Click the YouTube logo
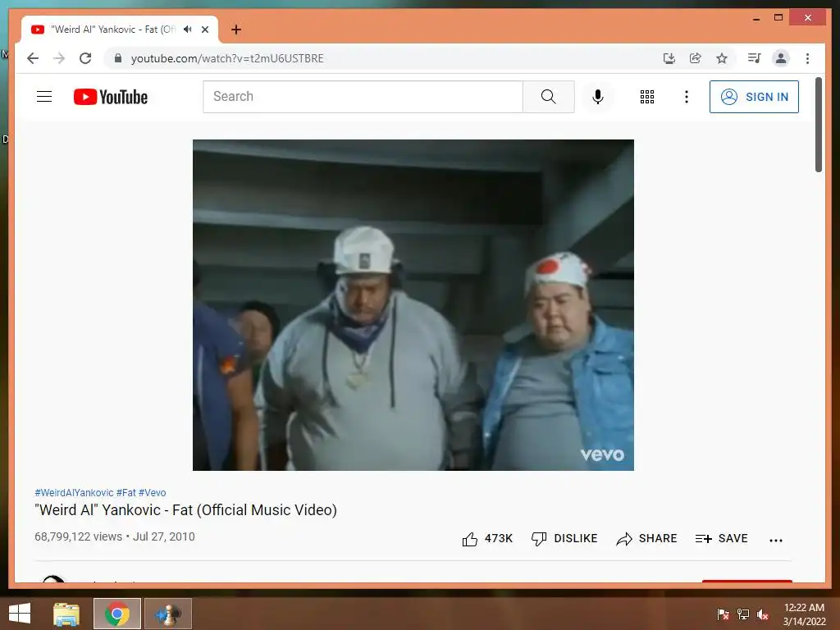This screenshot has width=840, height=630. [x=111, y=97]
